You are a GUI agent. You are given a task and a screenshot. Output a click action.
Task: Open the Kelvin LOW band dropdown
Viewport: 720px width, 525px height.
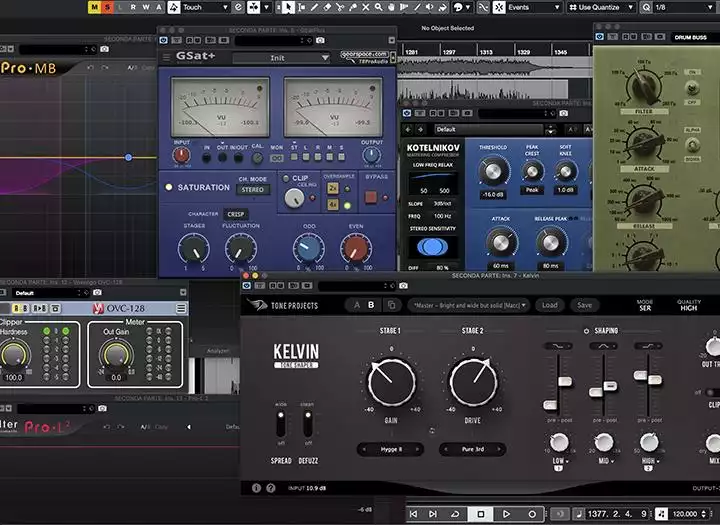tap(561, 461)
